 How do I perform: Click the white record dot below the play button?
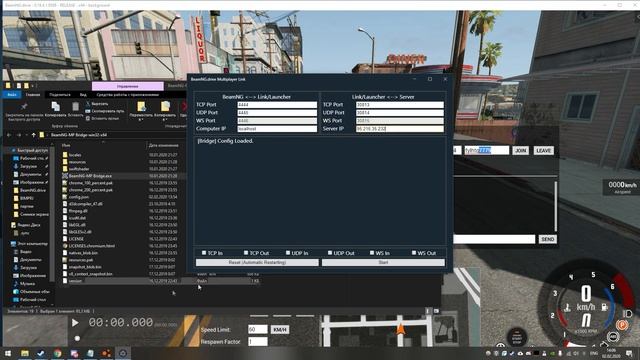coord(77,338)
